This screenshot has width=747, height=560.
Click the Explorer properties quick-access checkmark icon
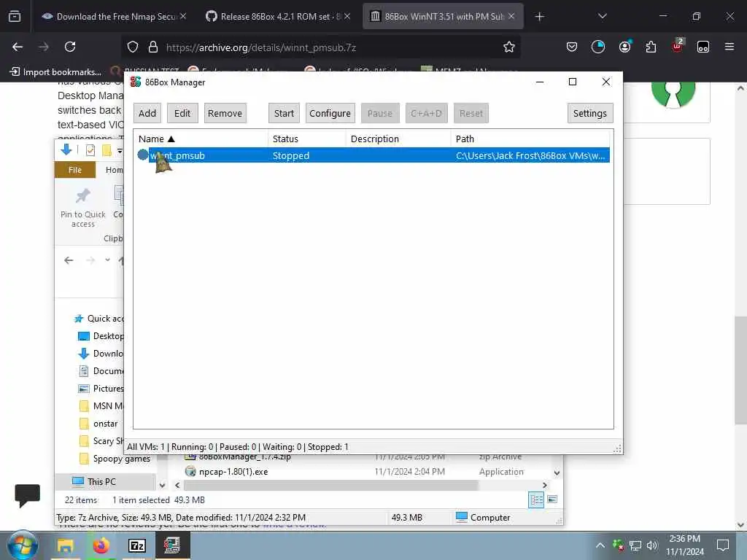[x=90, y=150]
